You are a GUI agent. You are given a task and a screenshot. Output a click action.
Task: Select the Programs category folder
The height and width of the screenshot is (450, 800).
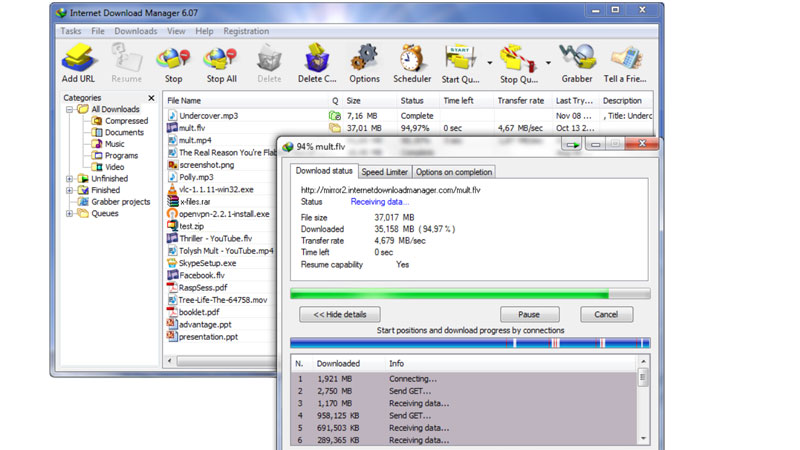115,156
